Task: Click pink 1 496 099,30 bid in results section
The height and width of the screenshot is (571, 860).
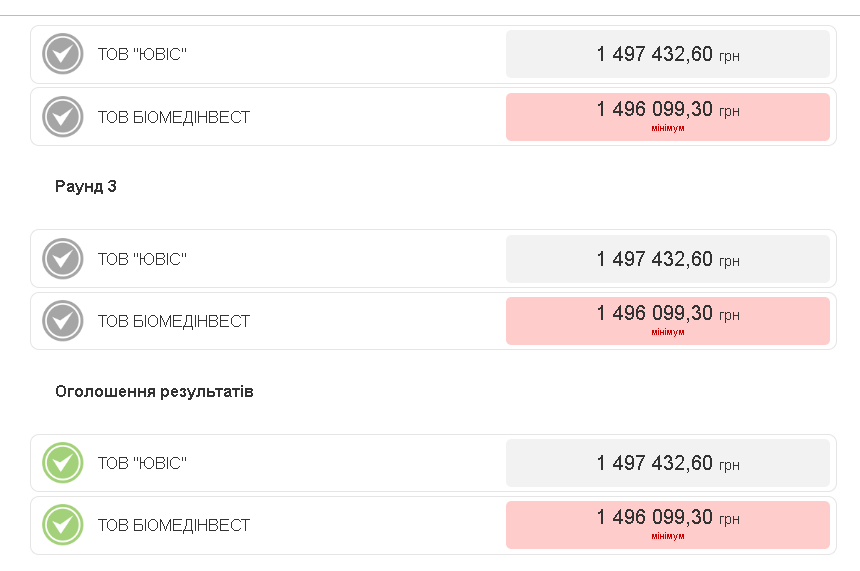Action: pyautogui.click(x=667, y=519)
